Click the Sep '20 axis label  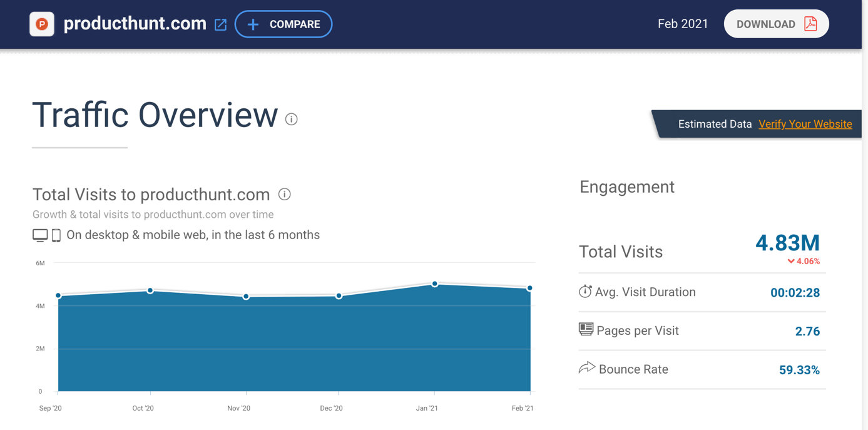click(x=51, y=408)
